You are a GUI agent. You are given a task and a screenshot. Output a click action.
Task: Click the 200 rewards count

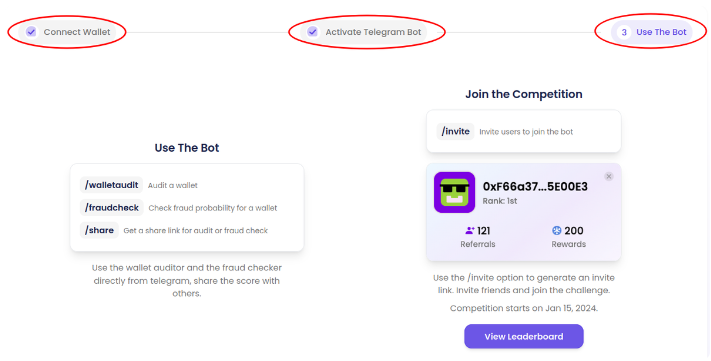click(574, 231)
